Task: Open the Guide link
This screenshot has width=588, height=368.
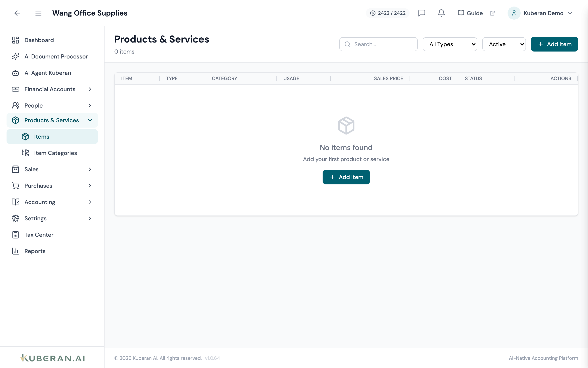Action: [470, 13]
